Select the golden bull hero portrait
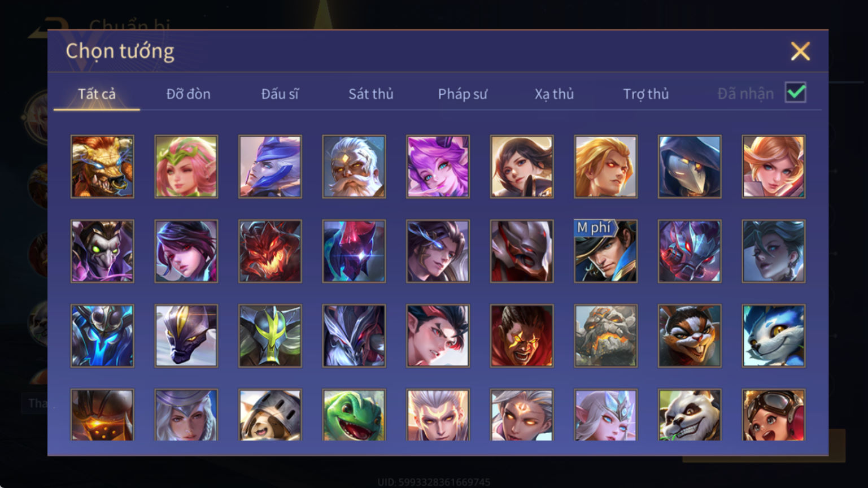 tap(102, 167)
